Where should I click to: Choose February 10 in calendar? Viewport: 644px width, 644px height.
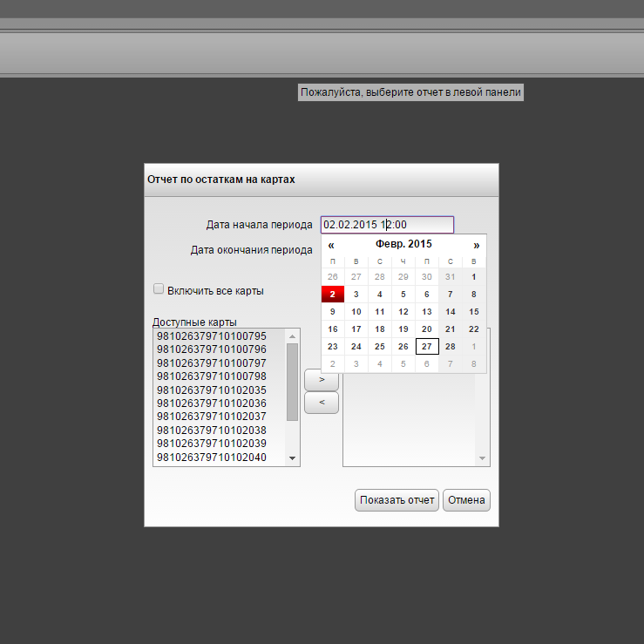tap(356, 312)
